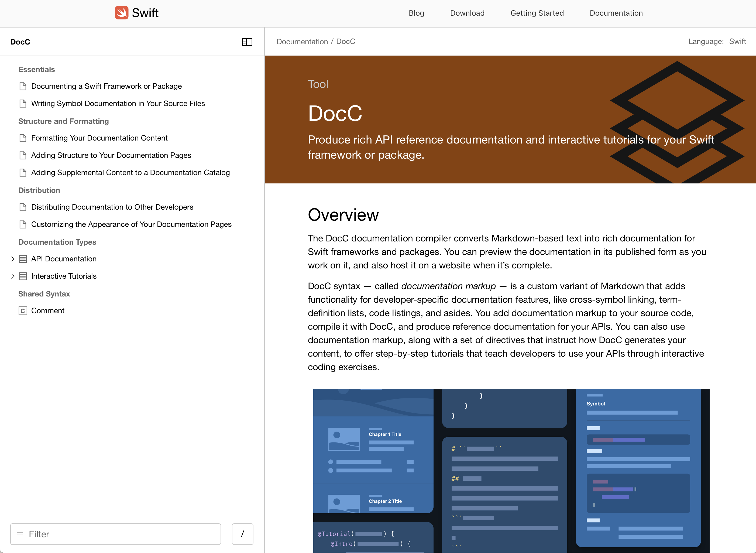Image resolution: width=756 pixels, height=553 pixels.
Task: Open Adding Supplemental Content to a Documentation Catalog
Action: coord(130,172)
